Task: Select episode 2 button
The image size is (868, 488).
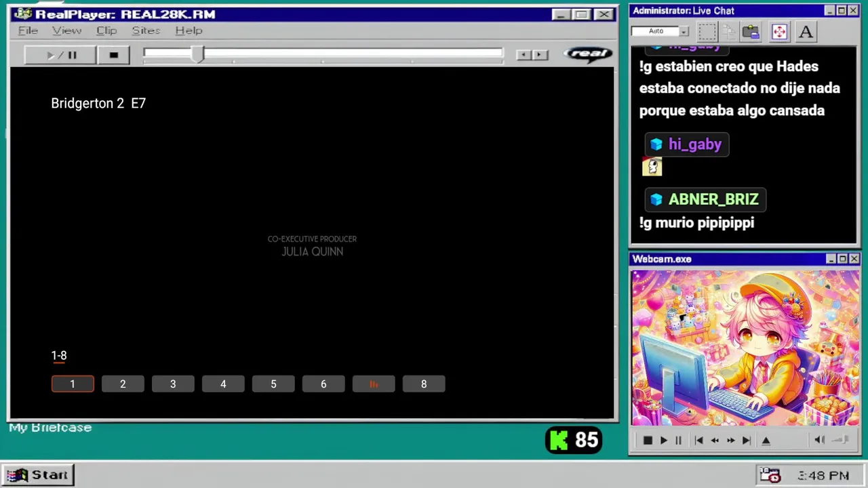Action: (x=123, y=384)
